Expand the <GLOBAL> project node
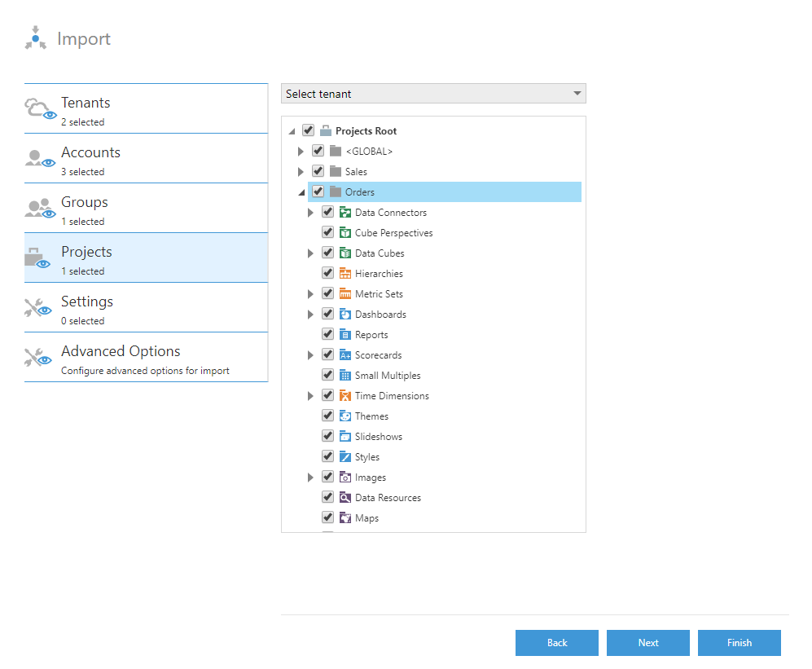 (x=301, y=152)
